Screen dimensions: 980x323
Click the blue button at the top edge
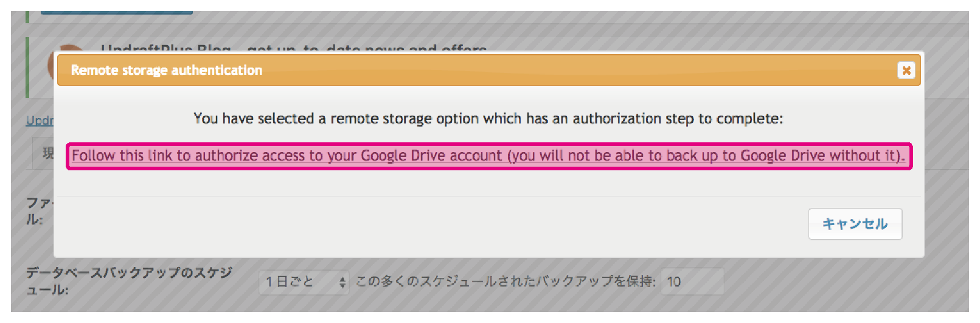[117, 12]
